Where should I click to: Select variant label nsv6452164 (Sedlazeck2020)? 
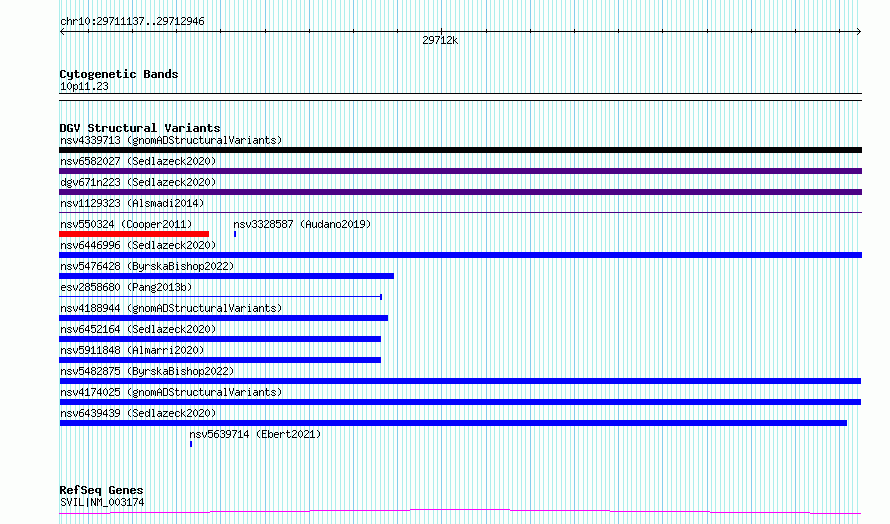click(x=138, y=329)
